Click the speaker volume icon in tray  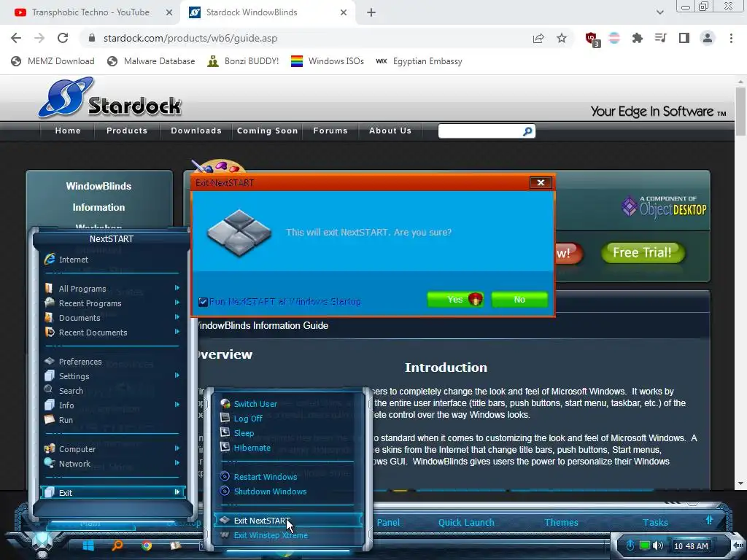point(658,545)
